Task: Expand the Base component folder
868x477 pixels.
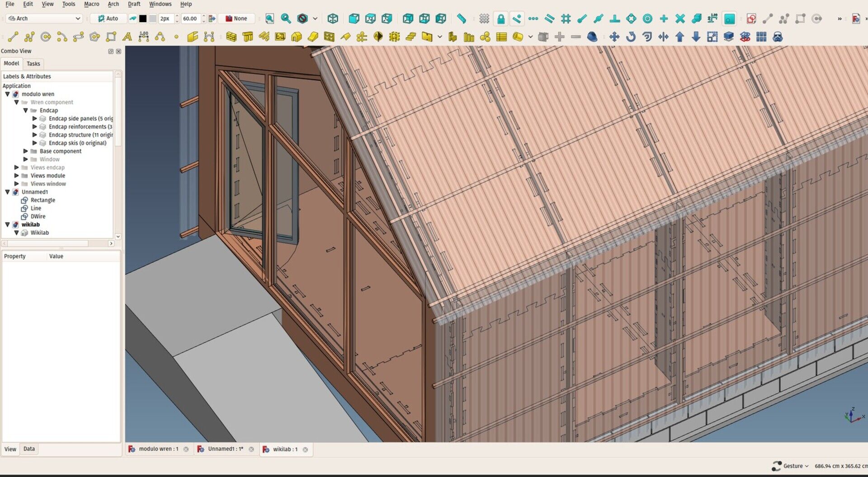Action: click(25, 151)
